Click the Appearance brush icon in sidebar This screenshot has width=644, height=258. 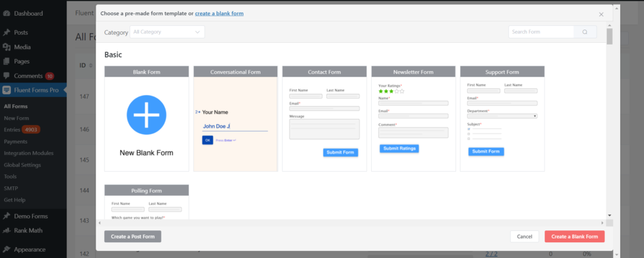[6, 248]
